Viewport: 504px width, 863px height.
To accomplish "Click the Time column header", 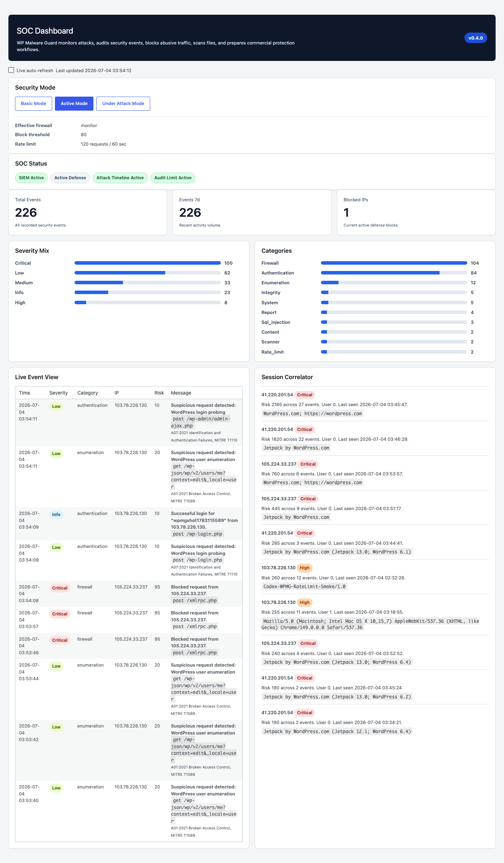I will point(24,393).
